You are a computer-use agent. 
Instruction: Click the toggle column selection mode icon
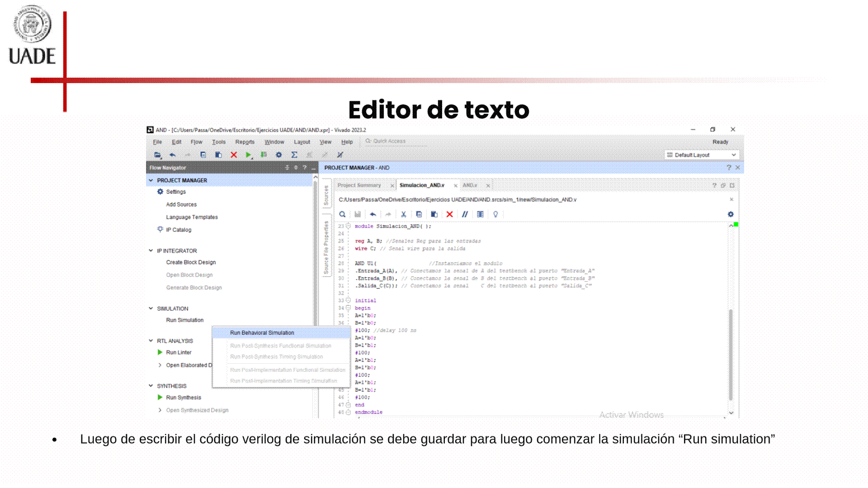click(x=480, y=214)
